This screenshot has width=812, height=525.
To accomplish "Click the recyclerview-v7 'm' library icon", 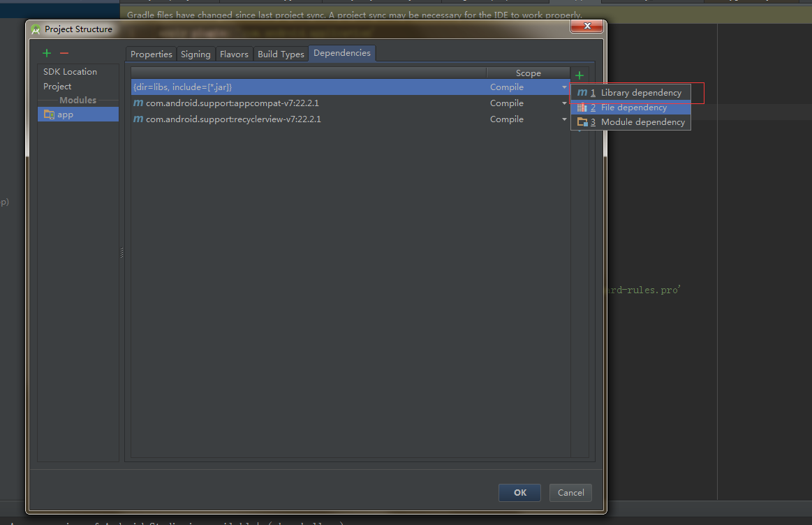I will pos(138,119).
